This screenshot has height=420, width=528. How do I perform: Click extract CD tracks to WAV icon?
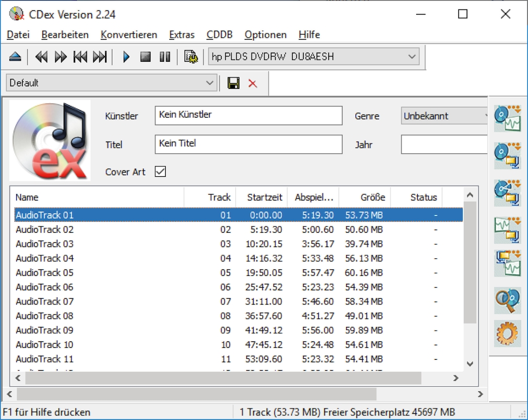pyautogui.click(x=507, y=118)
